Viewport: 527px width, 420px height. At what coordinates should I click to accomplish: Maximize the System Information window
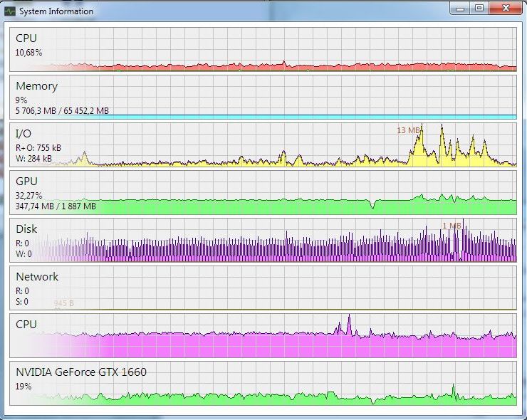479,9
